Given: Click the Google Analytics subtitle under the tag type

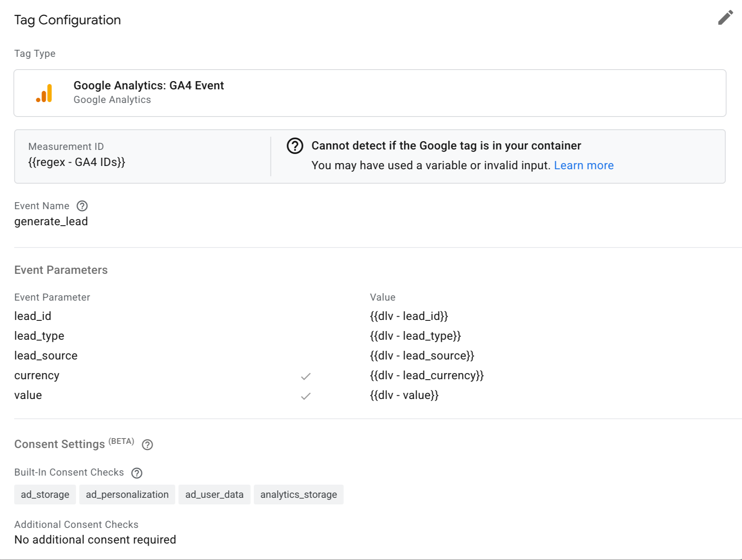Looking at the screenshot, I should click(112, 100).
